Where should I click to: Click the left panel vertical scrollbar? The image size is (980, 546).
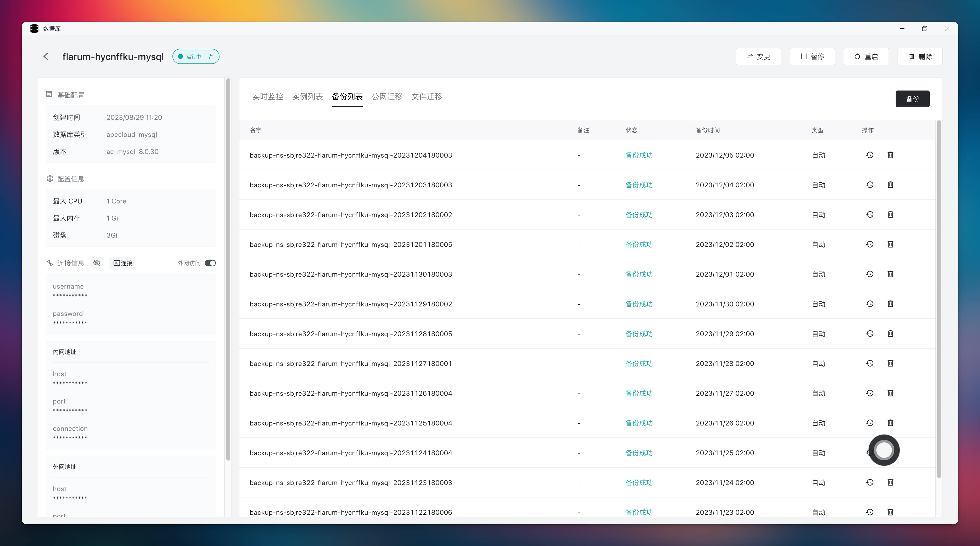[228, 269]
